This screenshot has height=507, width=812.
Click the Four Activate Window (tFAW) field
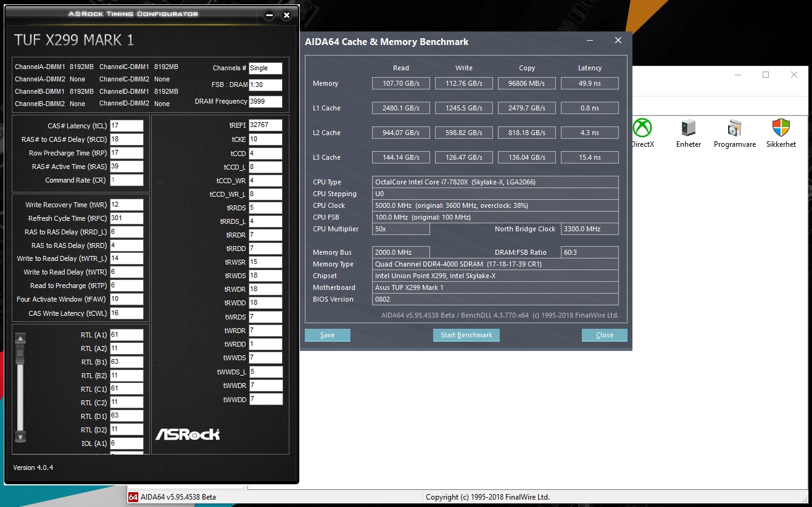click(126, 299)
